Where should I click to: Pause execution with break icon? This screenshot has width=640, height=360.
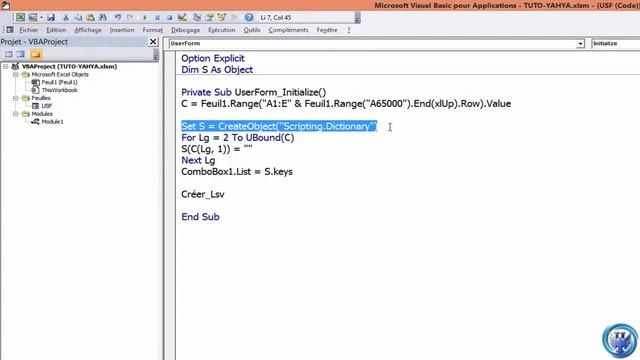[157, 18]
